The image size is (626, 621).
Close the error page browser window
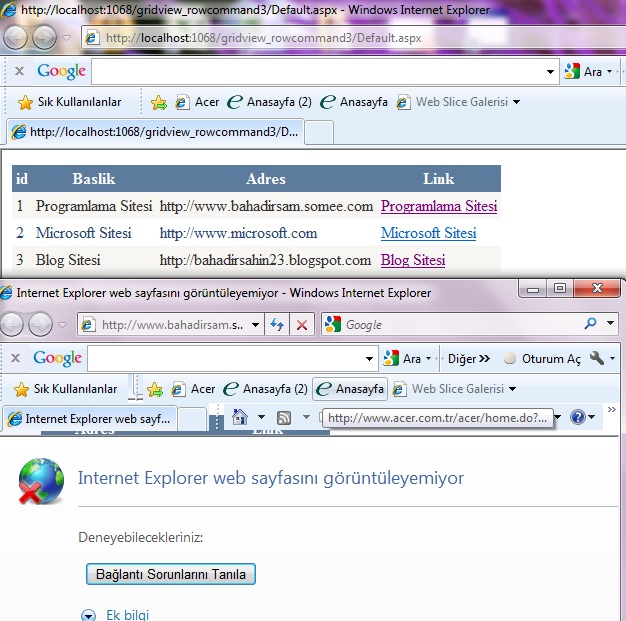pyautogui.click(x=597, y=288)
